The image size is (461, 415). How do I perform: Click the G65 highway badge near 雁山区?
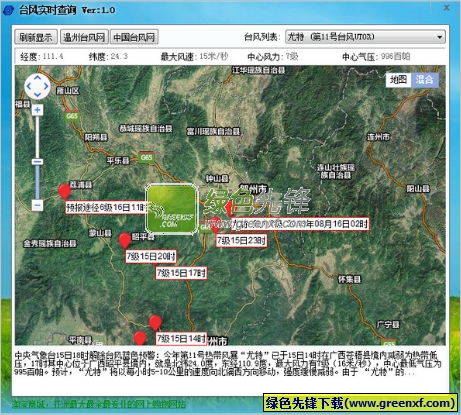coord(72,116)
